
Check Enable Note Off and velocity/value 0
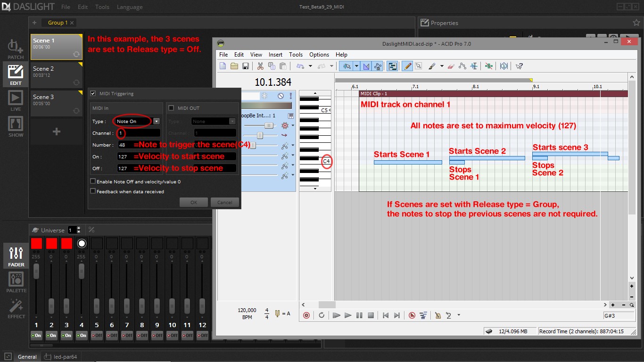coord(93,181)
